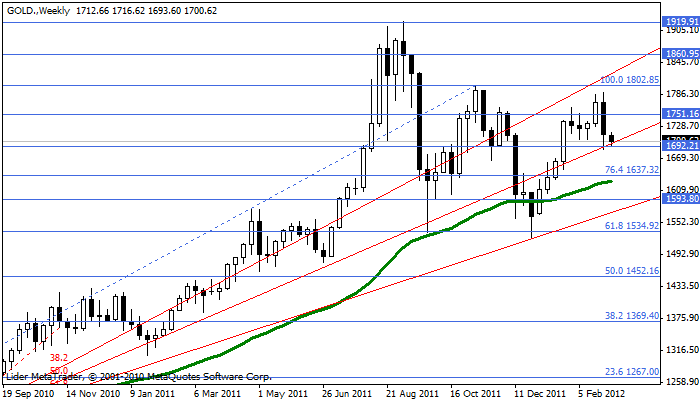Image resolution: width=700 pixels, height=402 pixels.
Task: Select the 1905.00 price axis value
Action: (x=680, y=31)
